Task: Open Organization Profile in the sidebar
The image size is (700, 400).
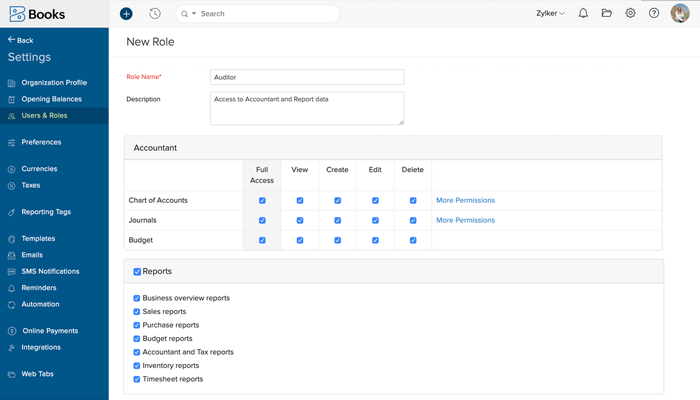Action: pos(54,83)
